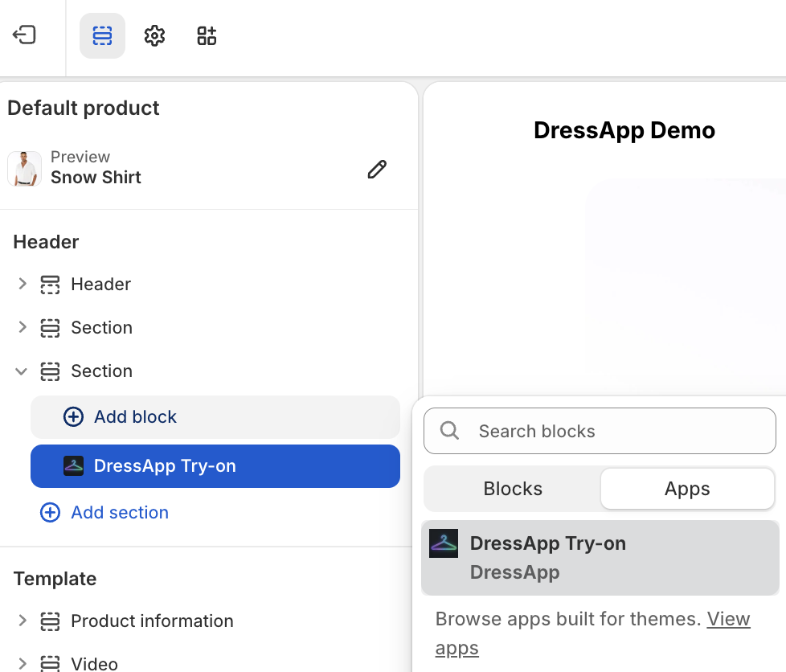Expand the first Section chevron

22,327
